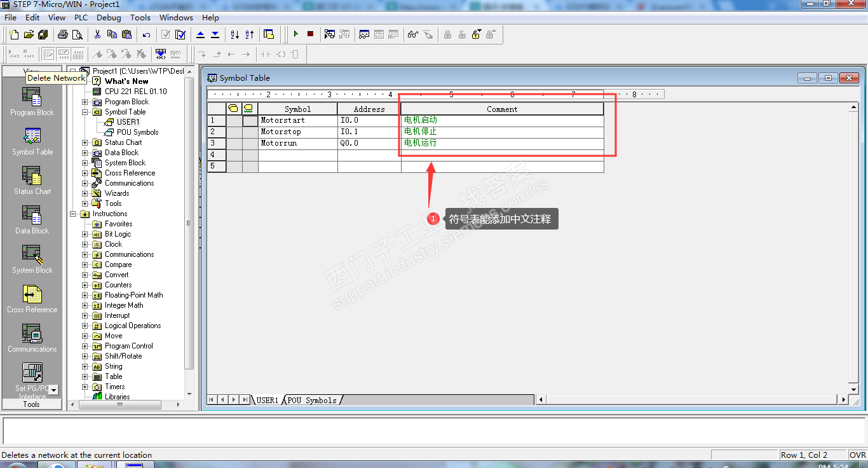This screenshot has width=868, height=468.
Task: Click the Comment column header
Action: [502, 109]
